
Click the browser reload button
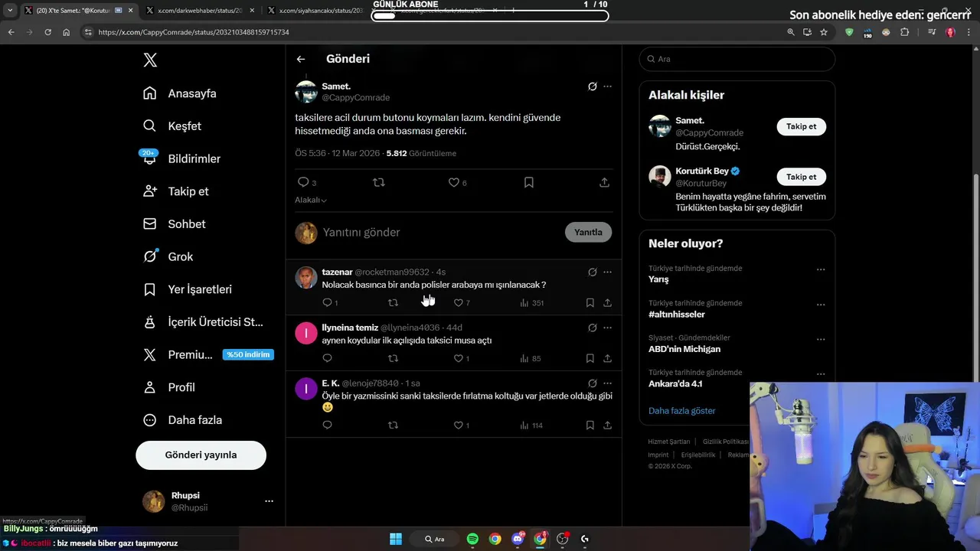point(47,32)
